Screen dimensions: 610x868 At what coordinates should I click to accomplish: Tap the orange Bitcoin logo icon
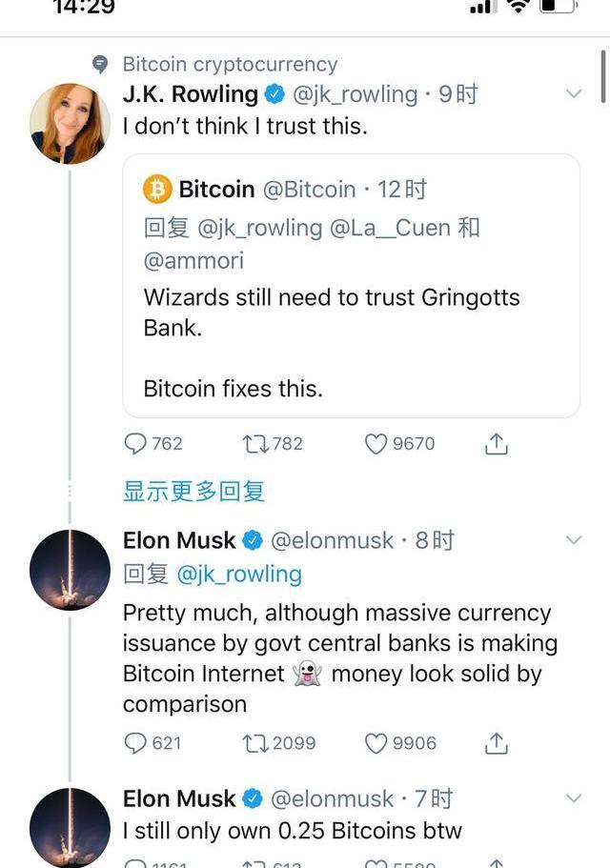coord(157,190)
